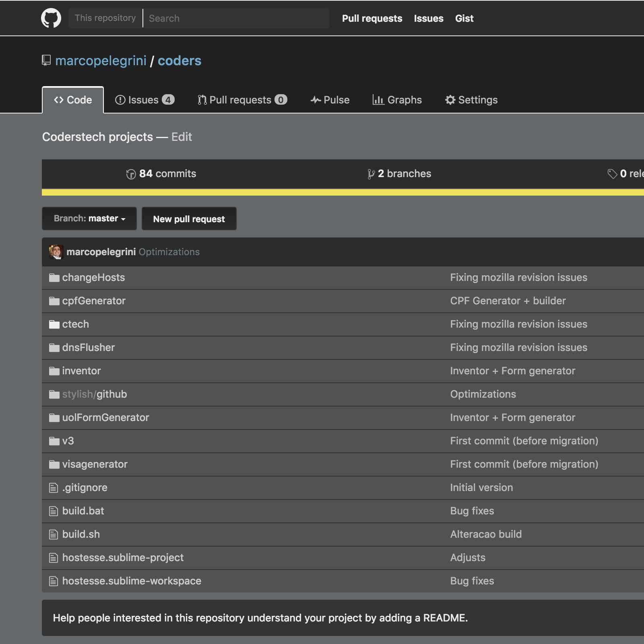View the 2 branches list

click(399, 174)
